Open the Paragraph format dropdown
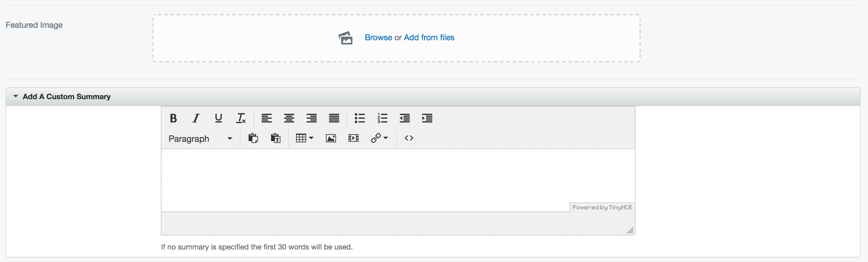This screenshot has width=868, height=262. point(200,139)
